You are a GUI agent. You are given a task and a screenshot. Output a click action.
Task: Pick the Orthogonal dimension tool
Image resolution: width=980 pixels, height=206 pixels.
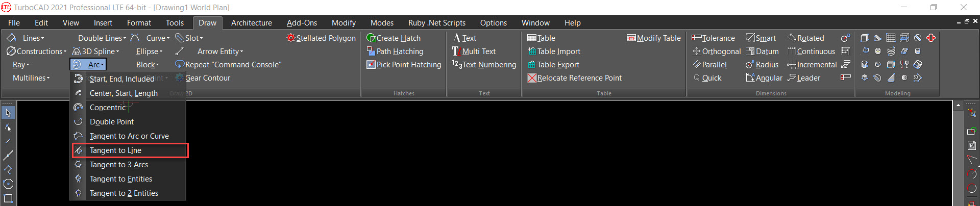716,51
